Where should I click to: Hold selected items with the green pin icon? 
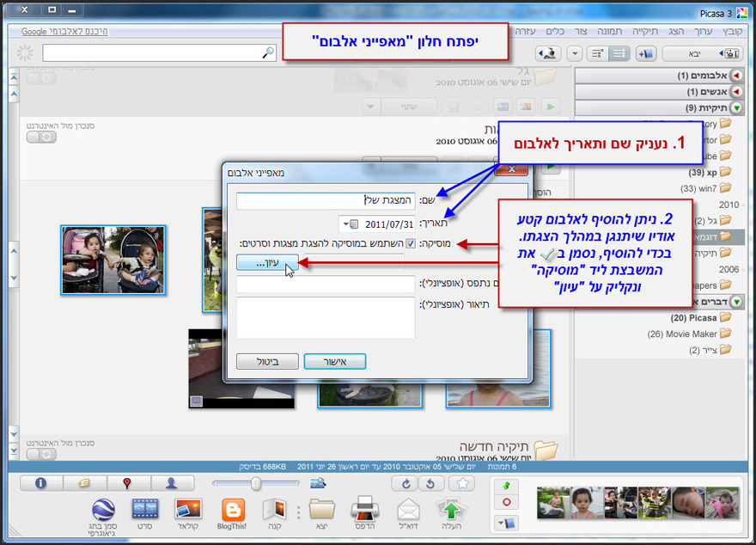[x=507, y=487]
